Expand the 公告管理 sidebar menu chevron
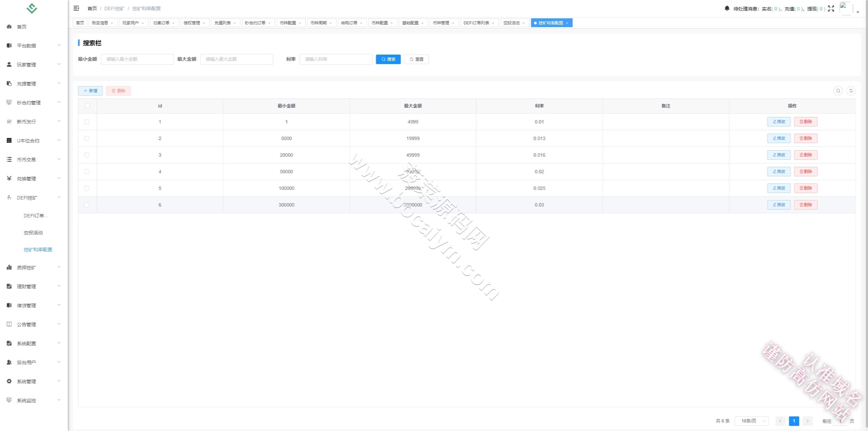 coord(59,324)
